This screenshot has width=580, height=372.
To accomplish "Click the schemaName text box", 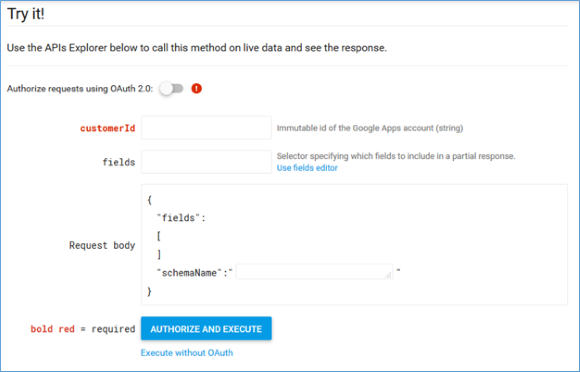I will [314, 272].
